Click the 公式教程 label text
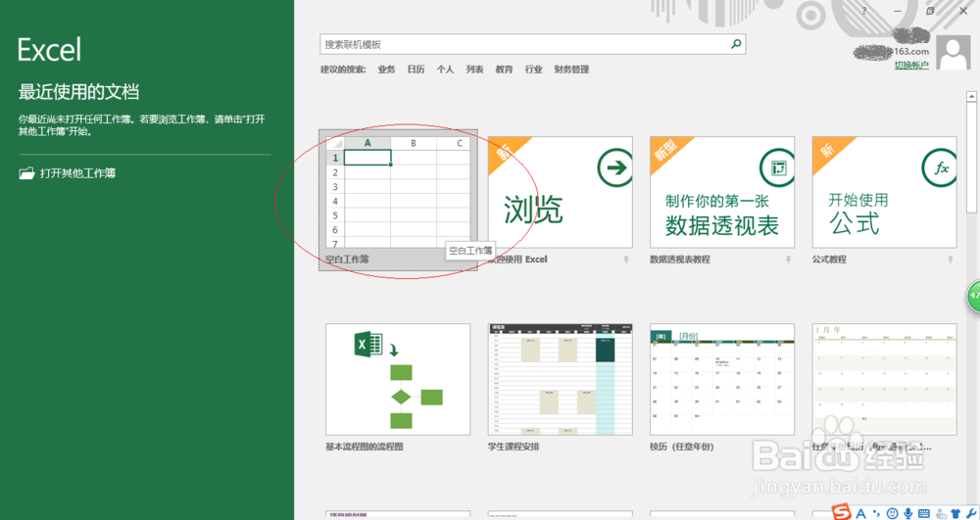Screen dimensions: 980x520 click(x=829, y=260)
